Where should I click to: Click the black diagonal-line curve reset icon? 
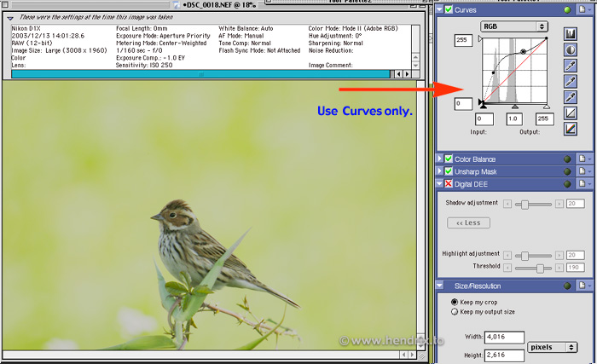click(570, 113)
